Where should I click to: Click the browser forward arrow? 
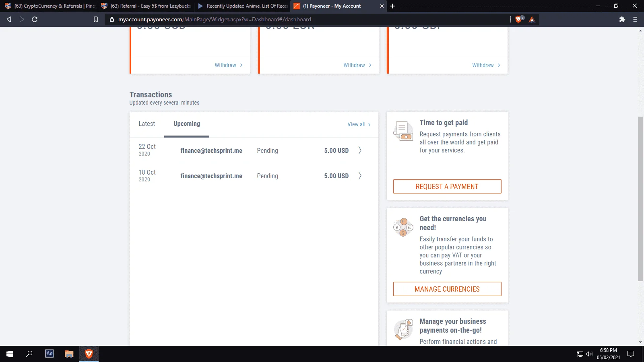(22, 19)
